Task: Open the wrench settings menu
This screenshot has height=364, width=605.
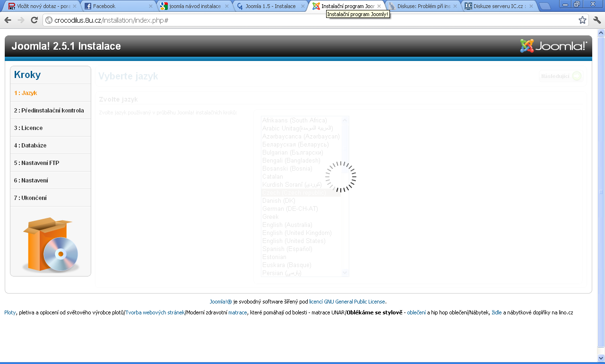Action: point(597,20)
